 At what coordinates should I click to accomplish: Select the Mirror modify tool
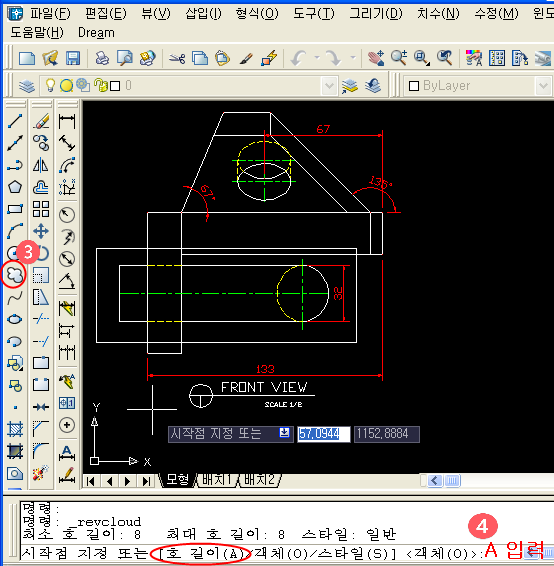tap(41, 165)
